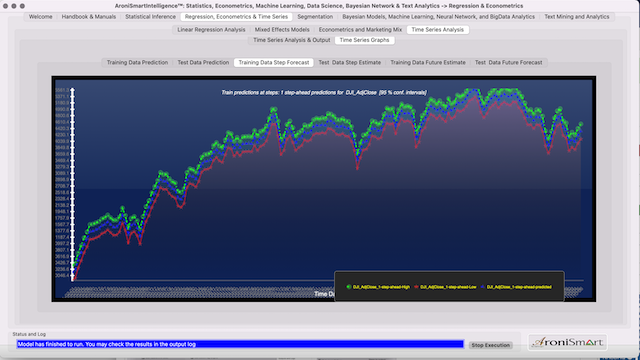
Task: Select the Time Series Graphs tab
Action: click(364, 40)
